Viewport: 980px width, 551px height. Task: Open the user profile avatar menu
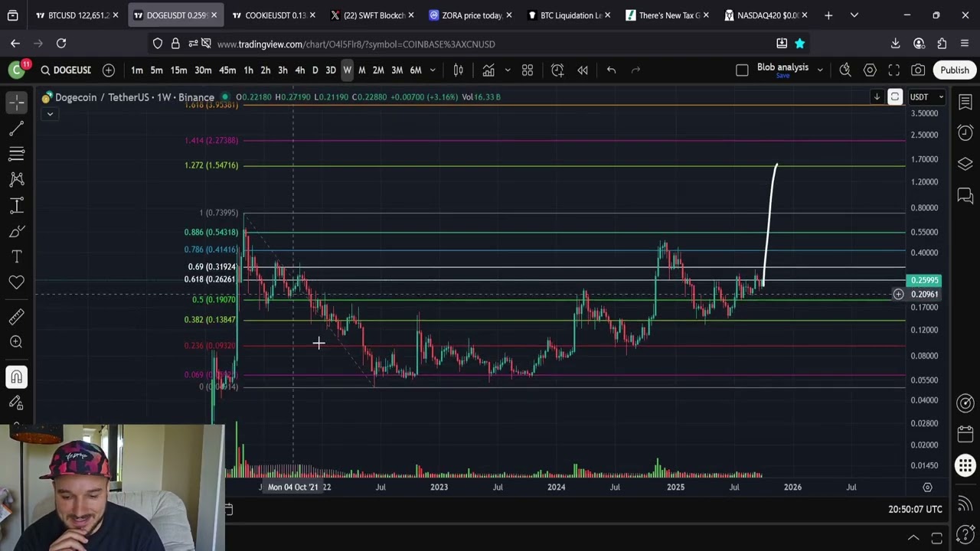coord(17,70)
